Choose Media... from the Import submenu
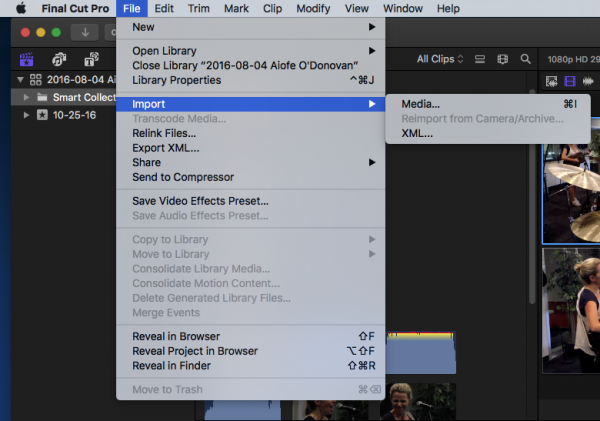 click(x=420, y=104)
